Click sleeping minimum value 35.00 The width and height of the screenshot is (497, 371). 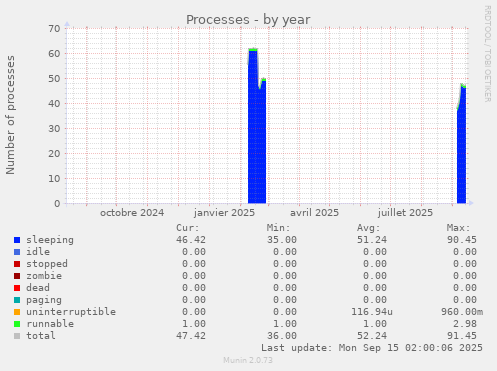(x=282, y=240)
